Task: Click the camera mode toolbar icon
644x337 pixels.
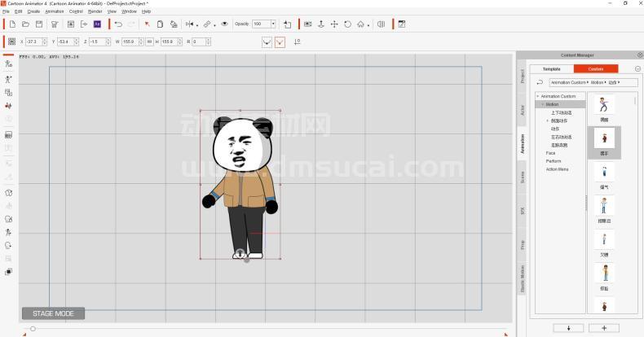Action: (307, 24)
